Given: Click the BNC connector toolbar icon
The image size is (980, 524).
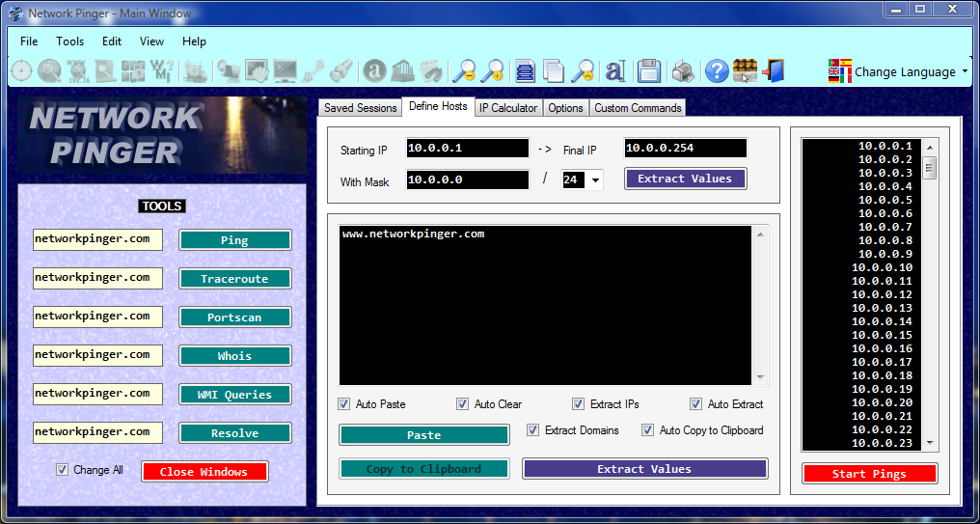Looking at the screenshot, I should [341, 70].
